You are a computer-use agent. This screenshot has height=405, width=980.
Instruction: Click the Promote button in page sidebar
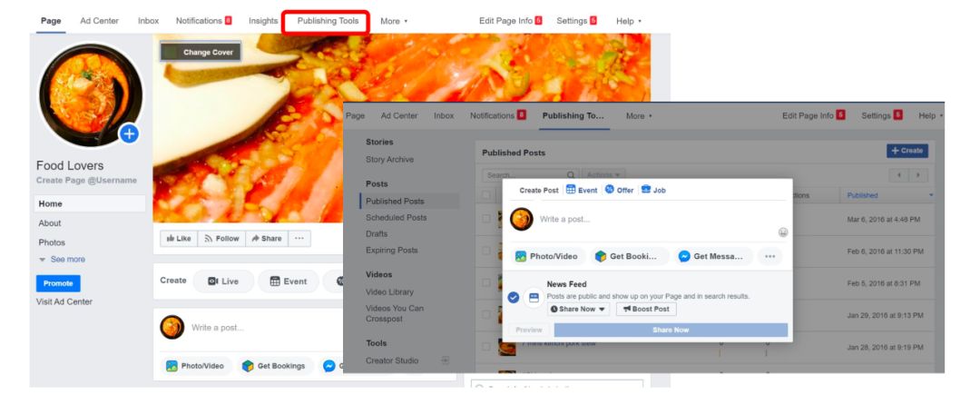[x=58, y=283]
